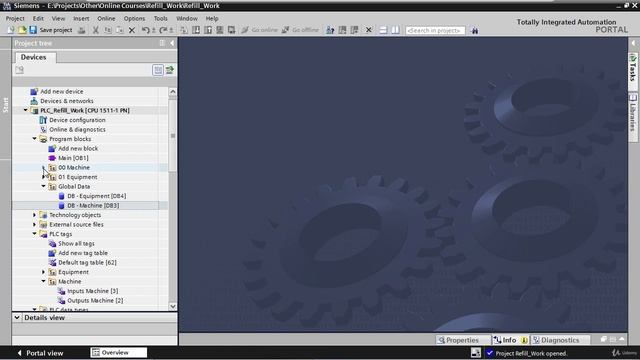640x360 pixels.
Task: Click the binoculars search icon
Action: (x=474, y=30)
